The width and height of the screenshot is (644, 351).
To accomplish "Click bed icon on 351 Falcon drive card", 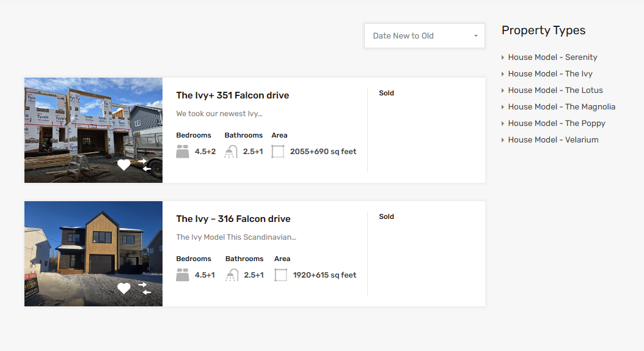I will pyautogui.click(x=182, y=152).
